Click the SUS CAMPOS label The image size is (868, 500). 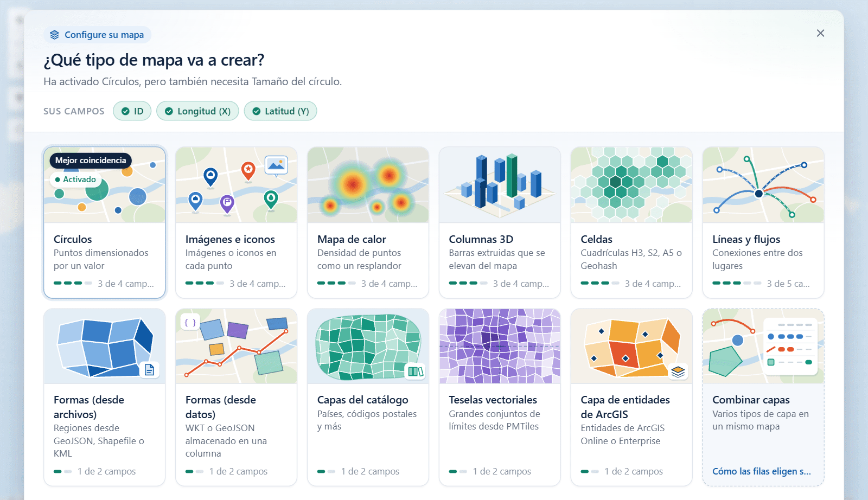coord(74,111)
